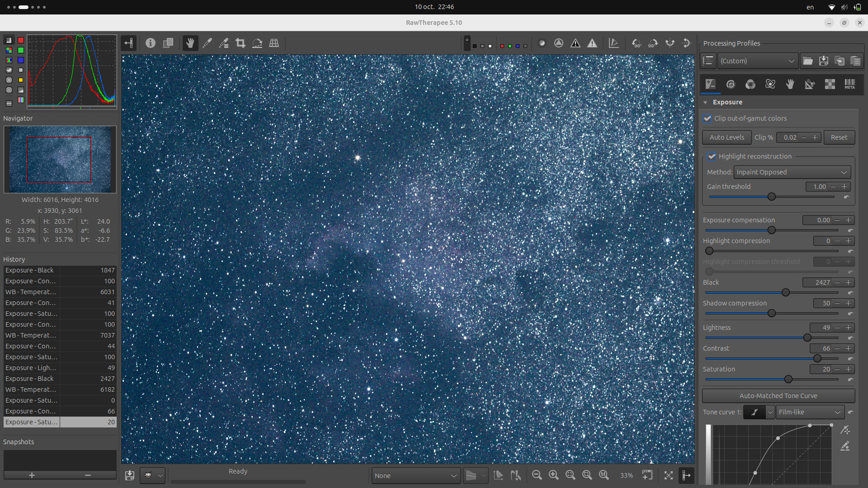This screenshot has width=868, height=488.
Task: Select the straighten tool
Action: coord(257,43)
